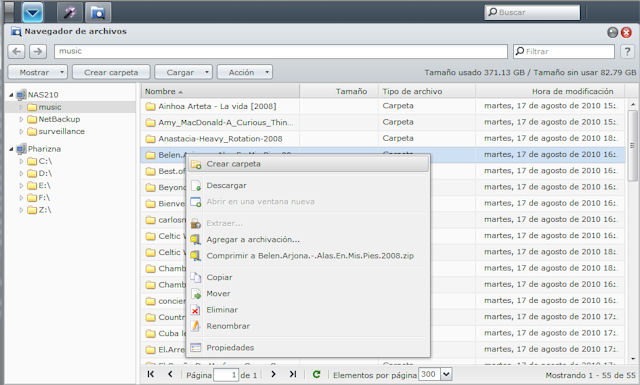Click the Crear carpeta toolbar button
640x385 pixels.
[111, 72]
